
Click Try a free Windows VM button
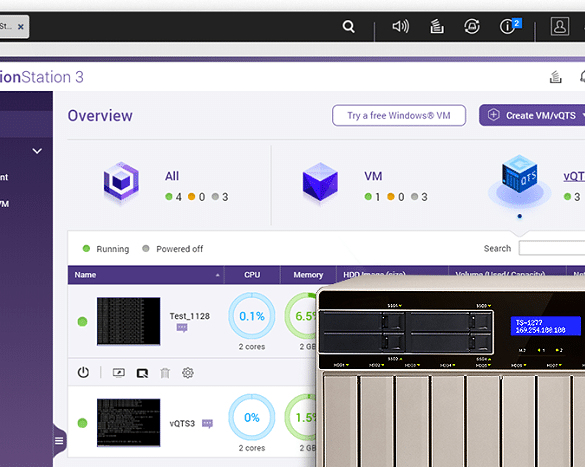pyautogui.click(x=399, y=115)
